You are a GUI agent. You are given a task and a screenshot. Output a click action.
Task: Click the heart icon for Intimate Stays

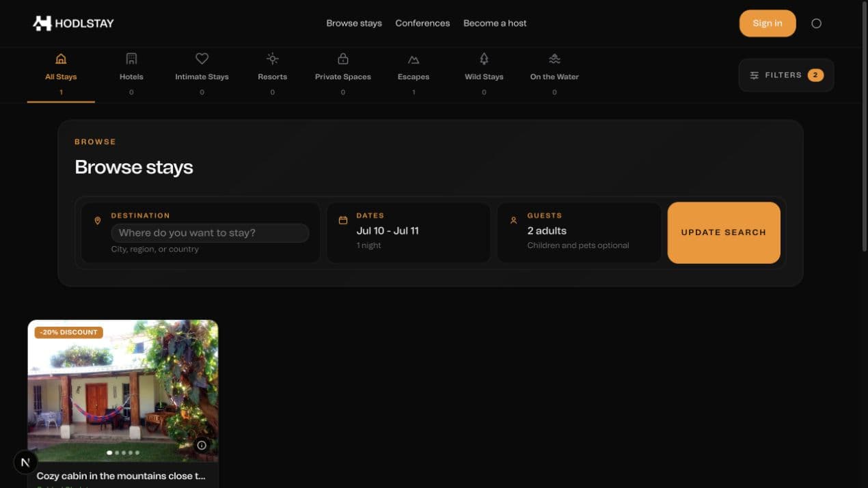coord(202,59)
